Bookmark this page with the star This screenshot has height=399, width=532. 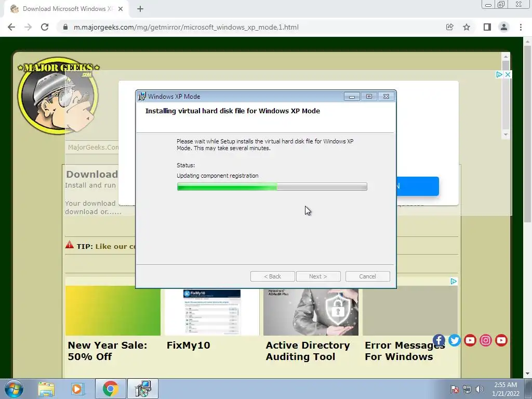coord(467,27)
